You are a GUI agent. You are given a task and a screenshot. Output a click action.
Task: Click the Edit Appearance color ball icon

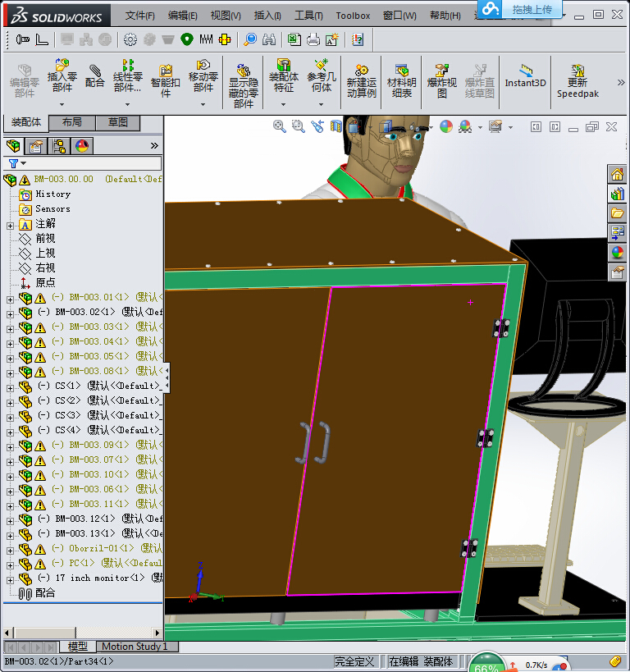[445, 126]
